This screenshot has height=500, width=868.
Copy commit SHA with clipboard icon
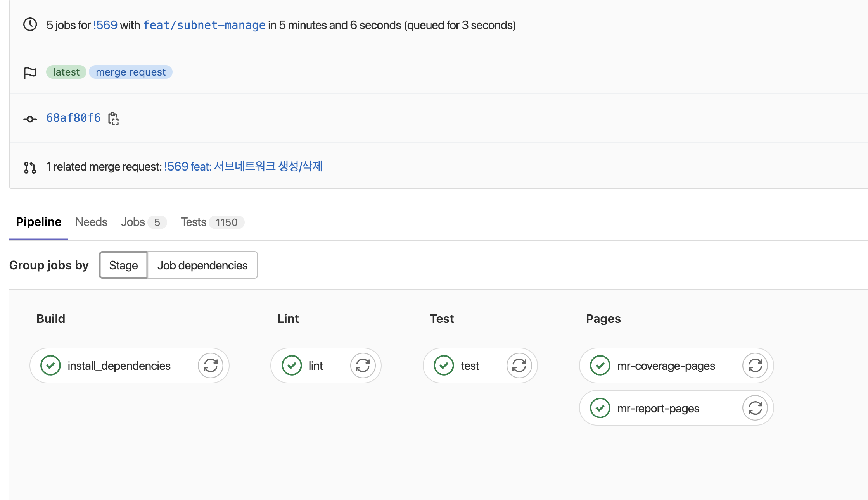point(113,118)
